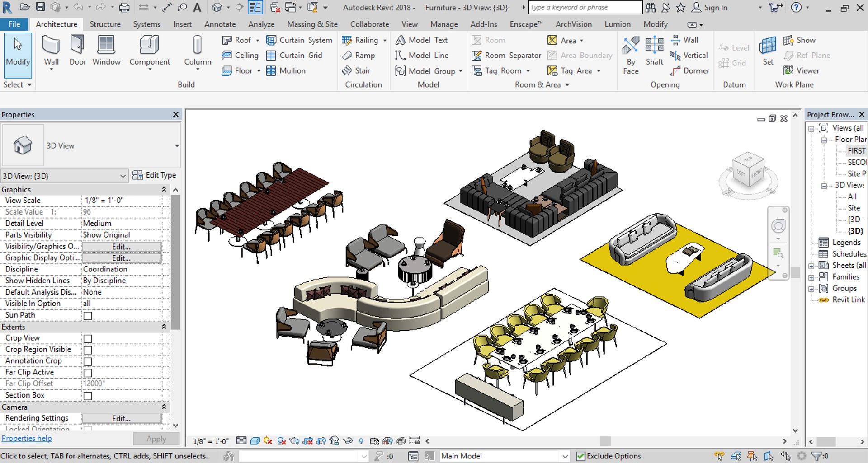Enable the Sun Path checkbox

88,316
